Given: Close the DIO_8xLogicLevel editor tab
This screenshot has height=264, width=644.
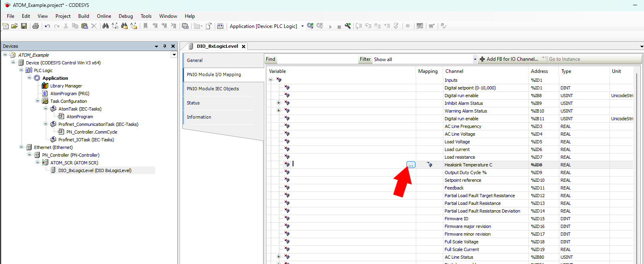Looking at the screenshot, I should point(244,47).
